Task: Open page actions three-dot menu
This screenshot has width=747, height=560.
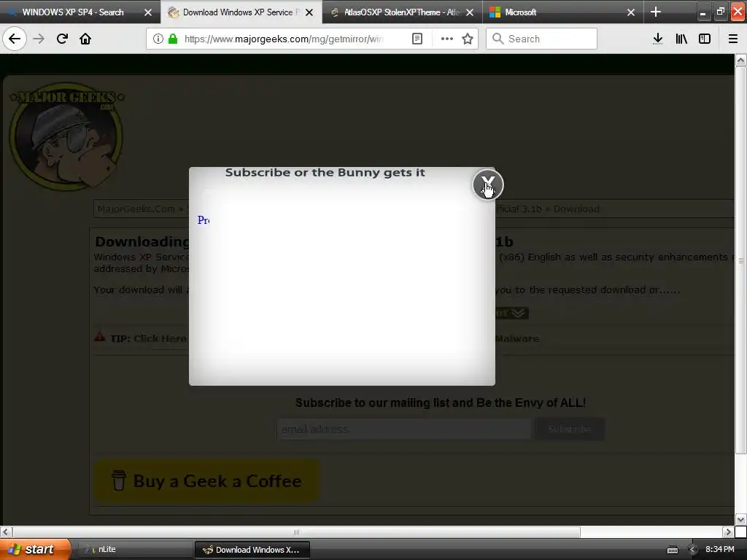Action: coord(447,39)
